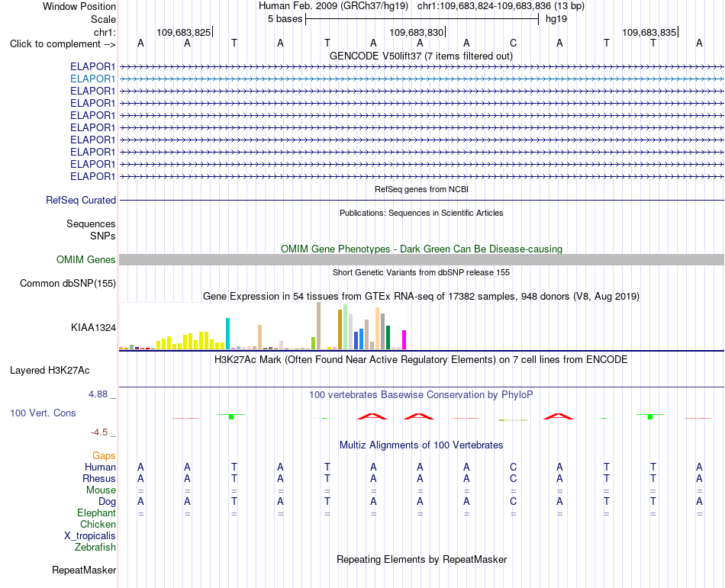Click the hg19 label beside scale bar

(556, 19)
